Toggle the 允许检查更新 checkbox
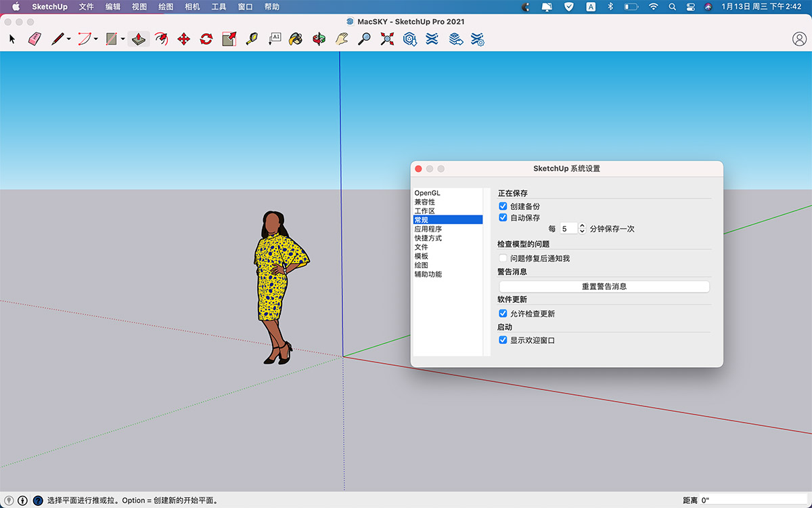Image resolution: width=812 pixels, height=508 pixels. (503, 314)
